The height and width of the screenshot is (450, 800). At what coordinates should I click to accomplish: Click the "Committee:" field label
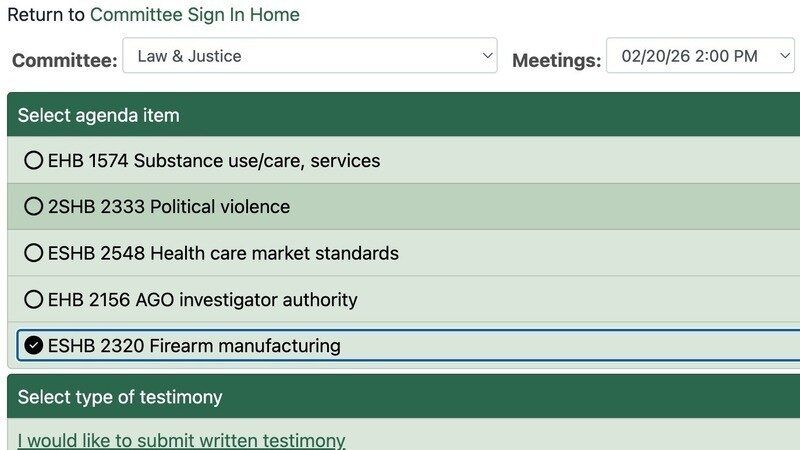pyautogui.click(x=62, y=60)
